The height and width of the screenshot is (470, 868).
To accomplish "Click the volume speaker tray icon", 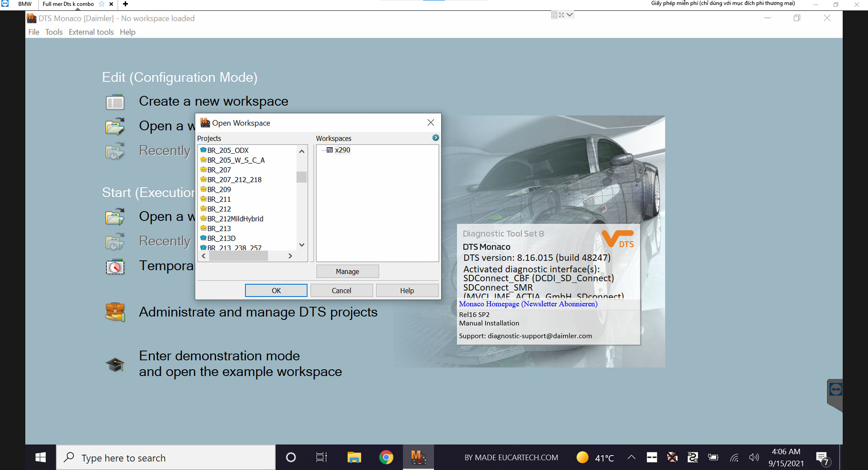I will [754, 457].
